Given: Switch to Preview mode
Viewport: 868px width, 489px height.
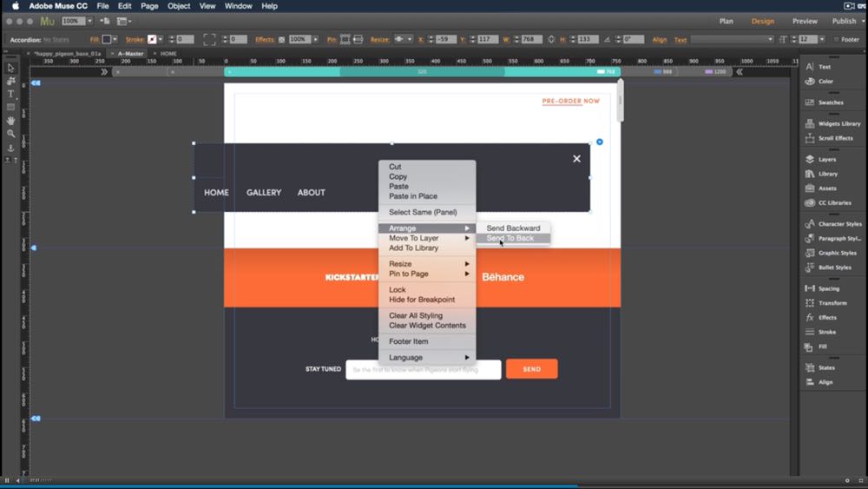Looking at the screenshot, I should (805, 21).
